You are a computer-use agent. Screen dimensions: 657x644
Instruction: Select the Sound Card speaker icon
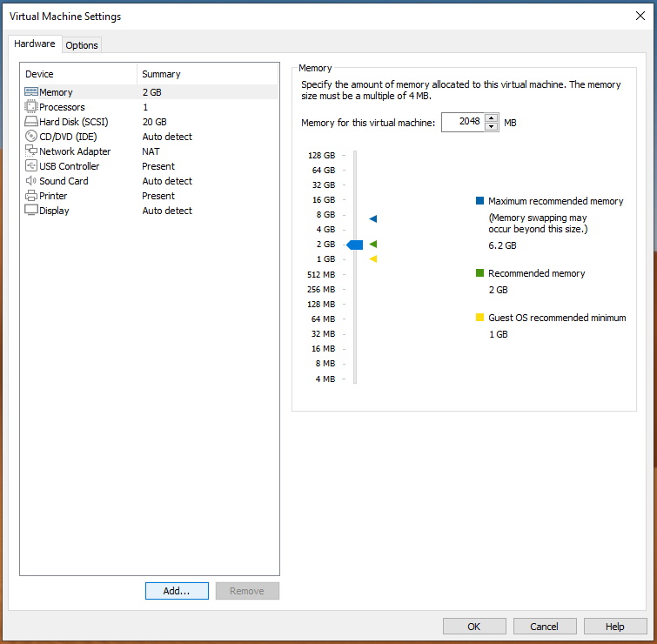31,181
